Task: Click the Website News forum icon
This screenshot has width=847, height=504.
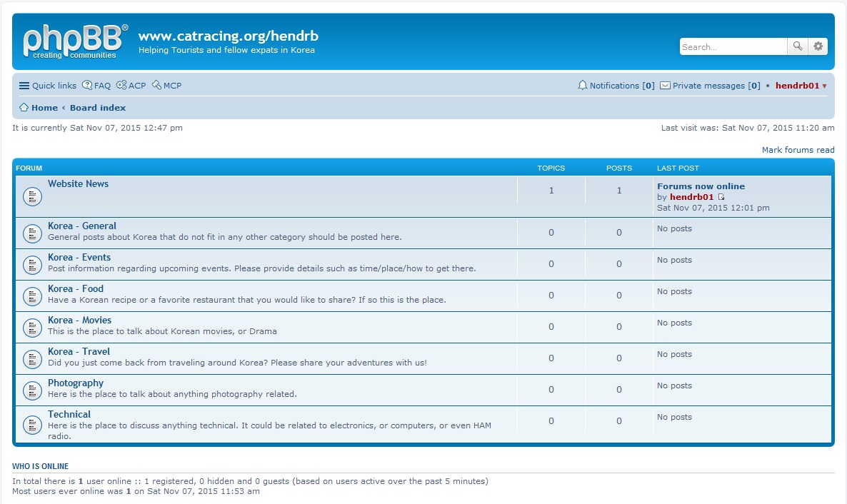Action: 32,196
